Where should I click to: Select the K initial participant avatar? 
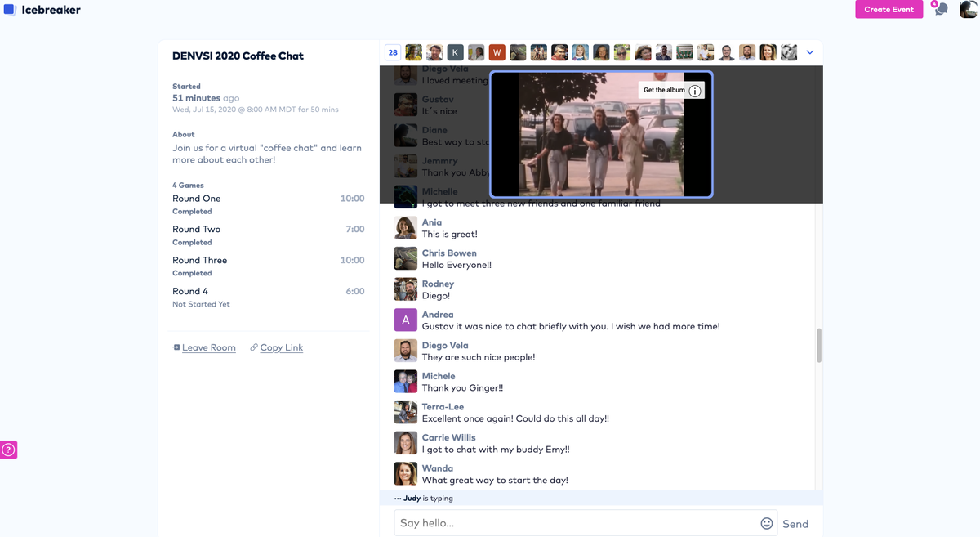point(456,52)
